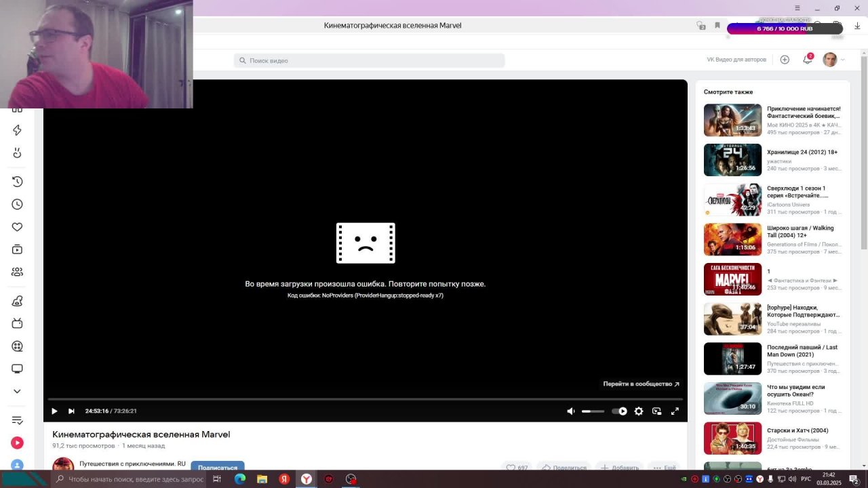
Task: Open notifications bell with badge 2
Action: [x=807, y=60]
